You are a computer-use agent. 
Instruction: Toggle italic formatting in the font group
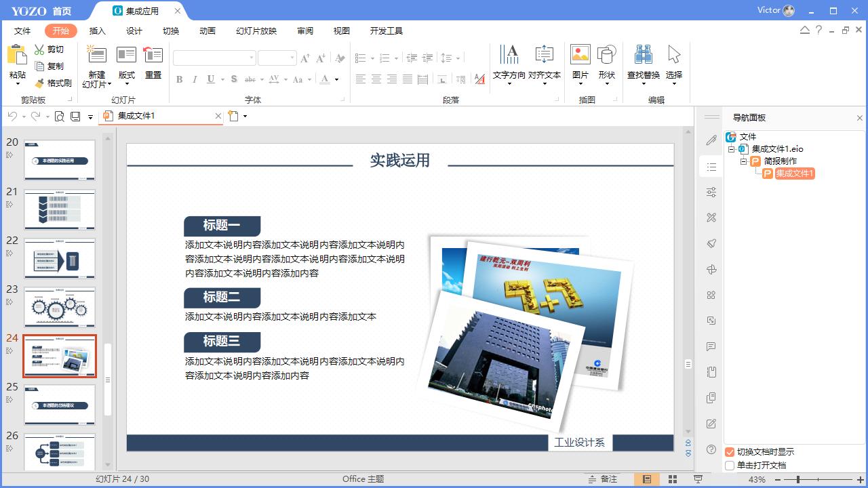point(195,79)
